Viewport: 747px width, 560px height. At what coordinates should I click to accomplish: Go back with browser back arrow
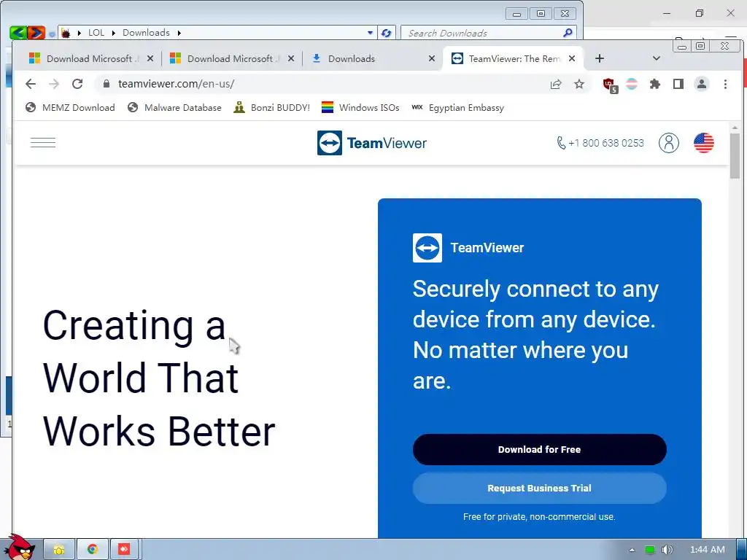[31, 85]
